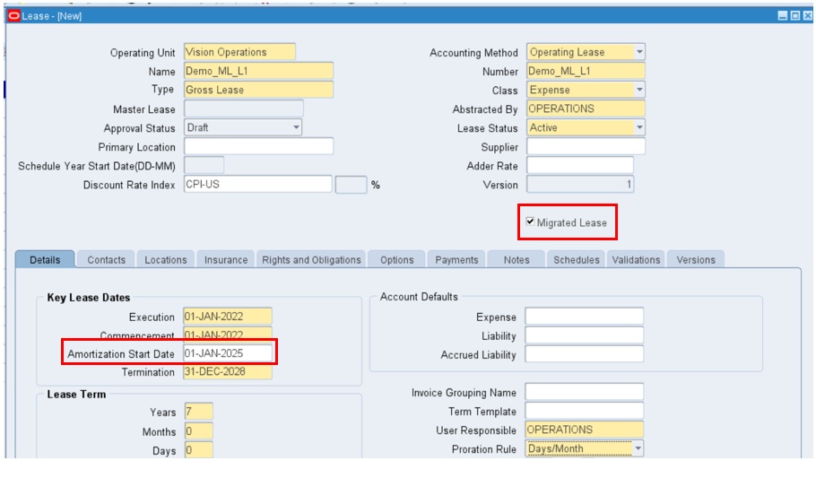
Task: Click the Expense account field
Action: click(585, 316)
